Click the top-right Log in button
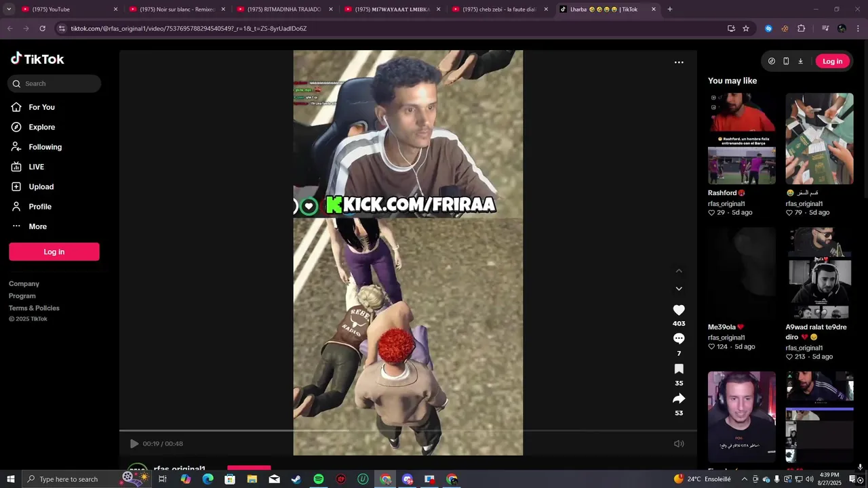The image size is (868, 488). point(832,61)
